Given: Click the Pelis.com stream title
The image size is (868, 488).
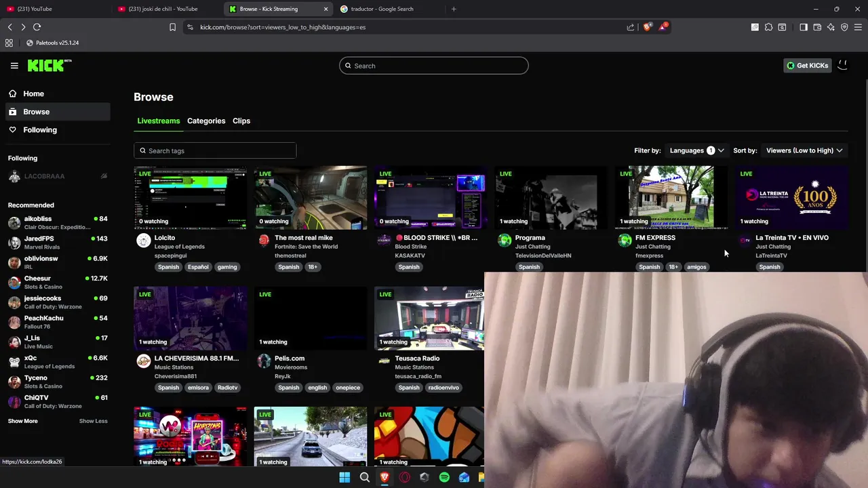Looking at the screenshot, I should [290, 359].
